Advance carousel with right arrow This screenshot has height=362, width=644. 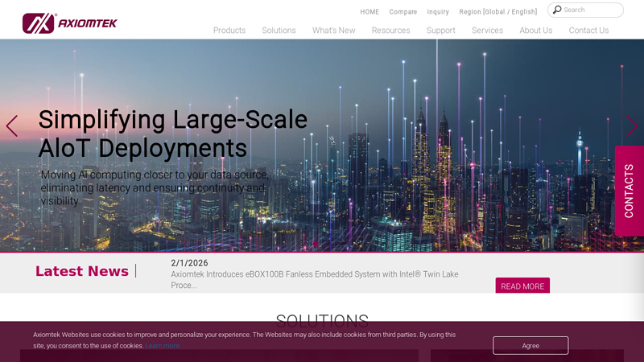click(631, 126)
